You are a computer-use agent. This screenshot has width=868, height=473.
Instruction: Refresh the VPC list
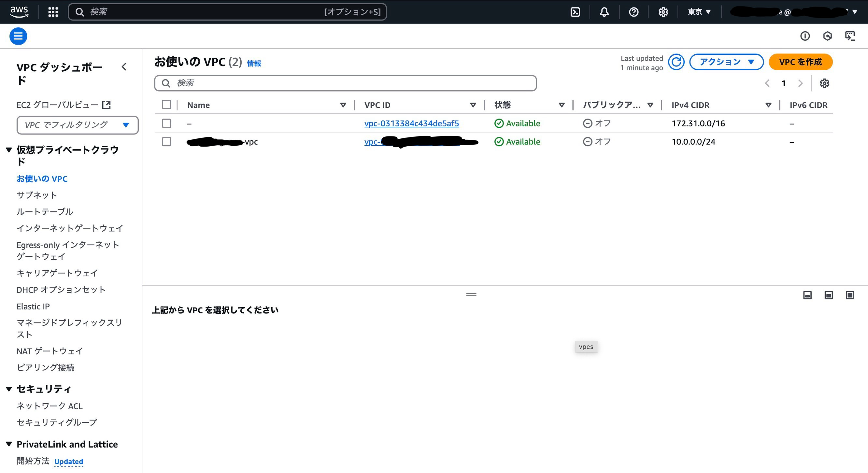676,62
